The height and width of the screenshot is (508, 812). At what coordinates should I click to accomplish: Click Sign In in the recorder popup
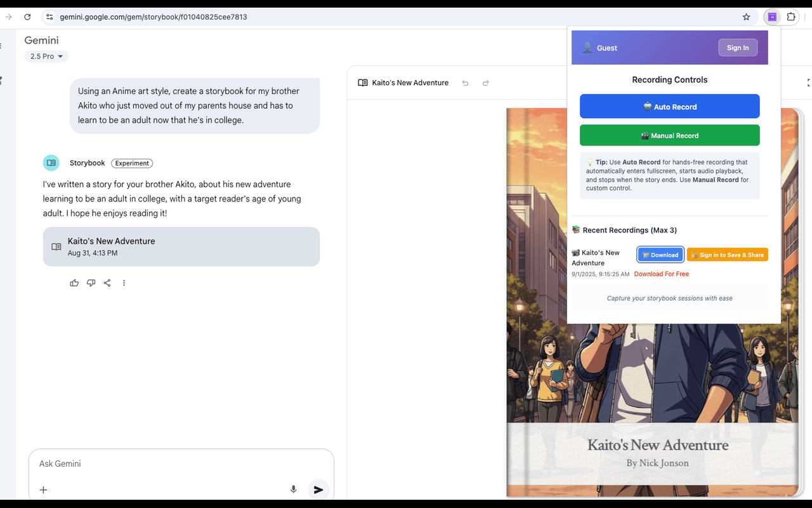[x=738, y=48]
